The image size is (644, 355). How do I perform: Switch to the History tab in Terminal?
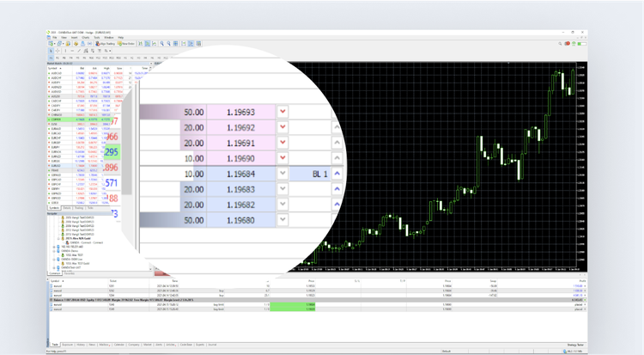point(81,344)
